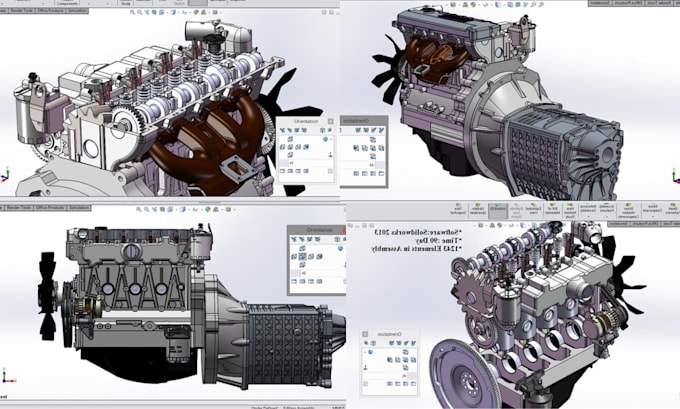Exploded View button in mirrored lower-right ribbon
Viewport: 680px width, 409px height.
(x=534, y=209)
